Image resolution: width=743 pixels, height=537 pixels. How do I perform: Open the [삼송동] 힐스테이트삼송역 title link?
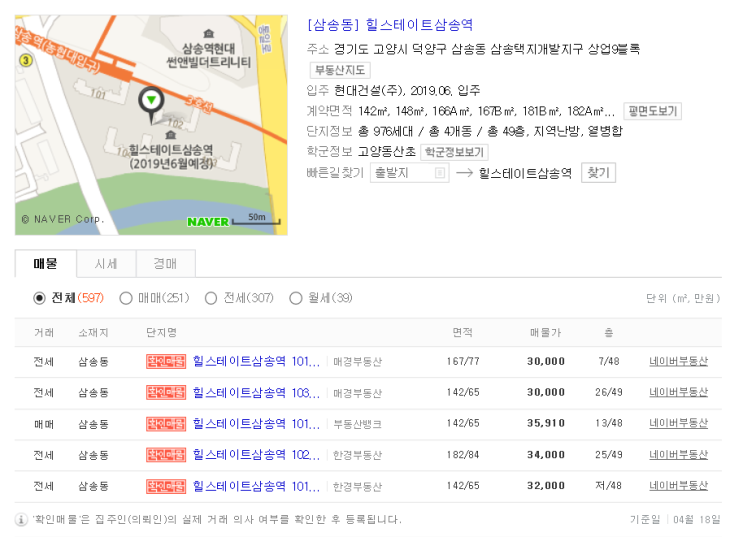click(x=390, y=25)
